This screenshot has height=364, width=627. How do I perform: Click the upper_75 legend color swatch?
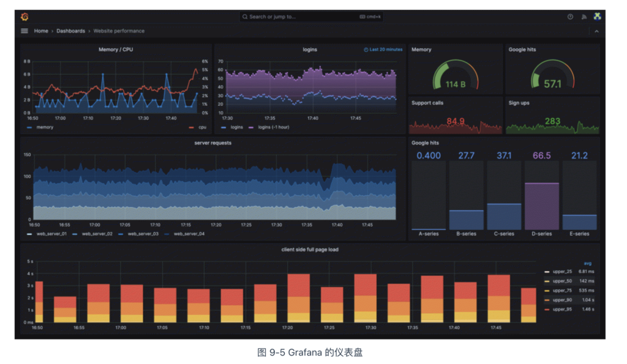[x=547, y=291]
